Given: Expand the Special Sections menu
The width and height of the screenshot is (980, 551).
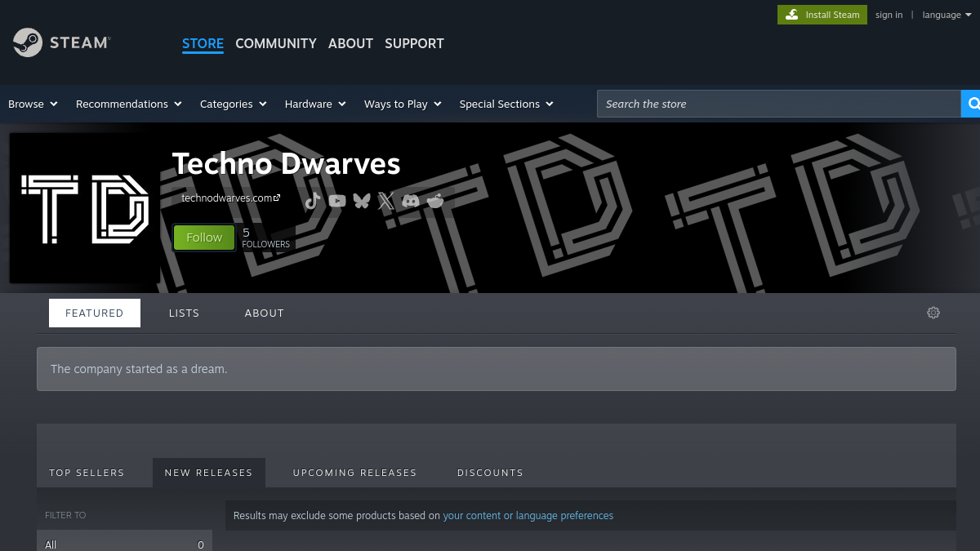Looking at the screenshot, I should (x=506, y=104).
